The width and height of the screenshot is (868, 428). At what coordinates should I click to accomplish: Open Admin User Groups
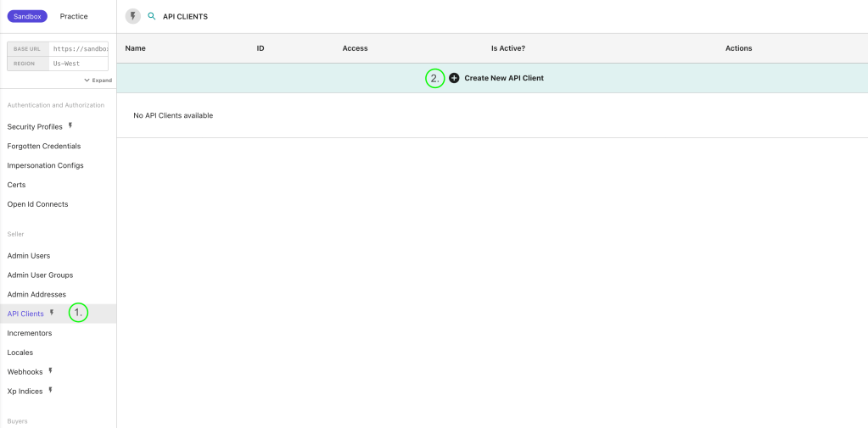(40, 275)
